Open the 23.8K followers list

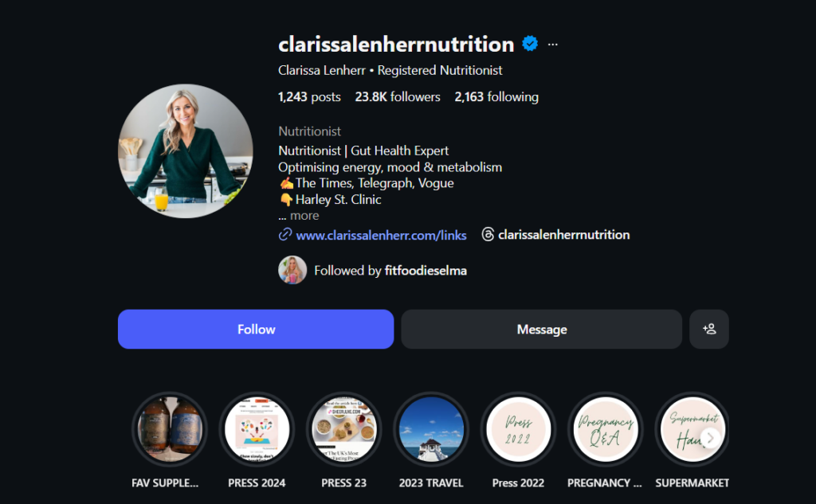[x=398, y=97]
